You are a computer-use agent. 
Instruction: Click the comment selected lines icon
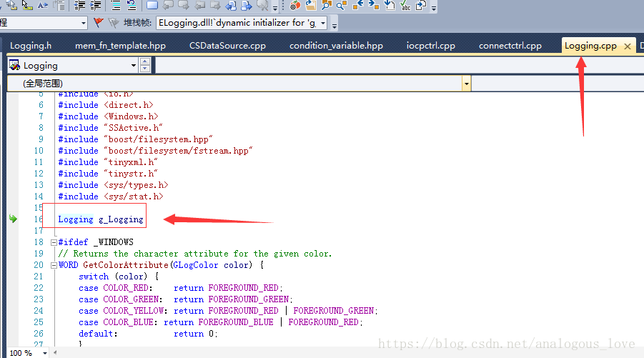pos(116,5)
